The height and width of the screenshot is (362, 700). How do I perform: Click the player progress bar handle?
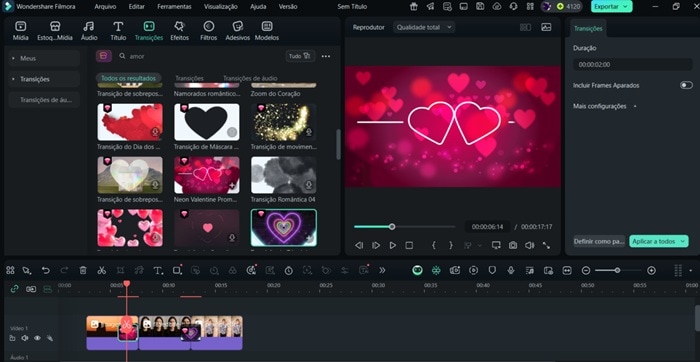point(392,227)
